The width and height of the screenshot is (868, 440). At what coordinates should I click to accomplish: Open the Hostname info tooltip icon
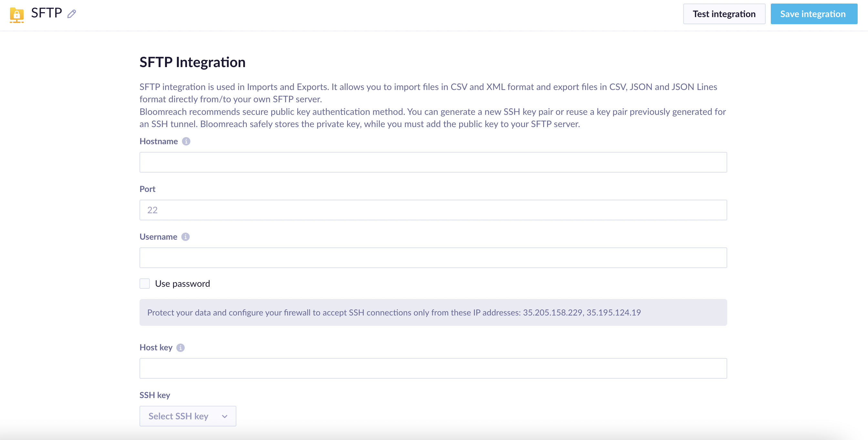(x=186, y=141)
